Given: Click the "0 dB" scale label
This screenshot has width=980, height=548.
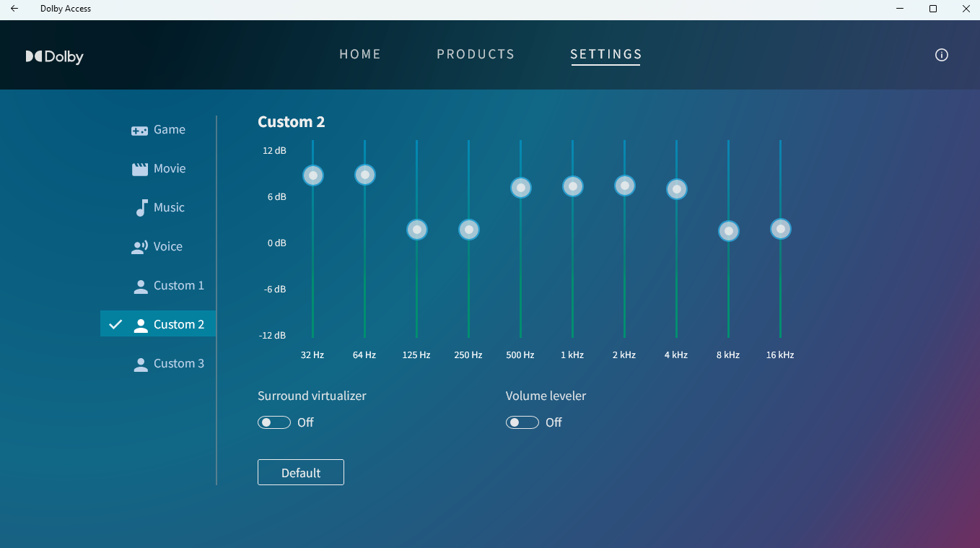Looking at the screenshot, I should click(276, 243).
